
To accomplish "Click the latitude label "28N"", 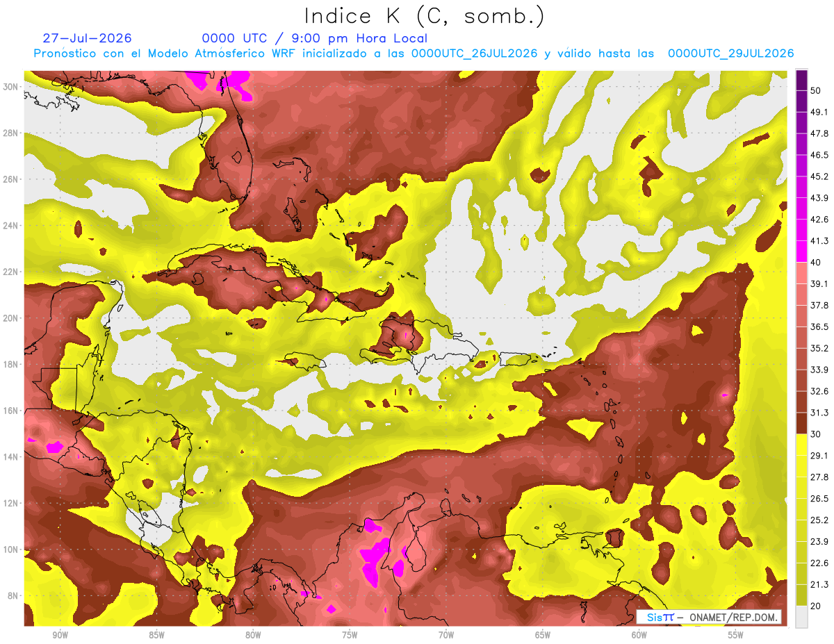I will (x=11, y=133).
